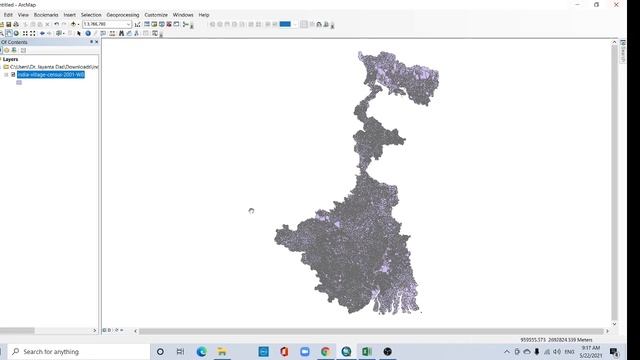Open the Customize menu
Viewport: 640px width, 360px height.
tap(156, 15)
